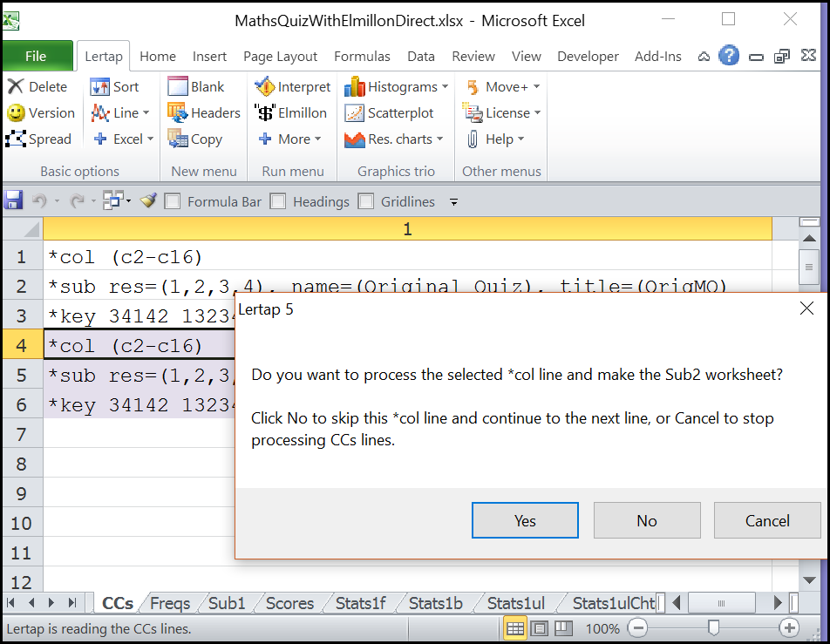Click the Copy icon in New menu
The height and width of the screenshot is (644, 830).
tap(177, 139)
